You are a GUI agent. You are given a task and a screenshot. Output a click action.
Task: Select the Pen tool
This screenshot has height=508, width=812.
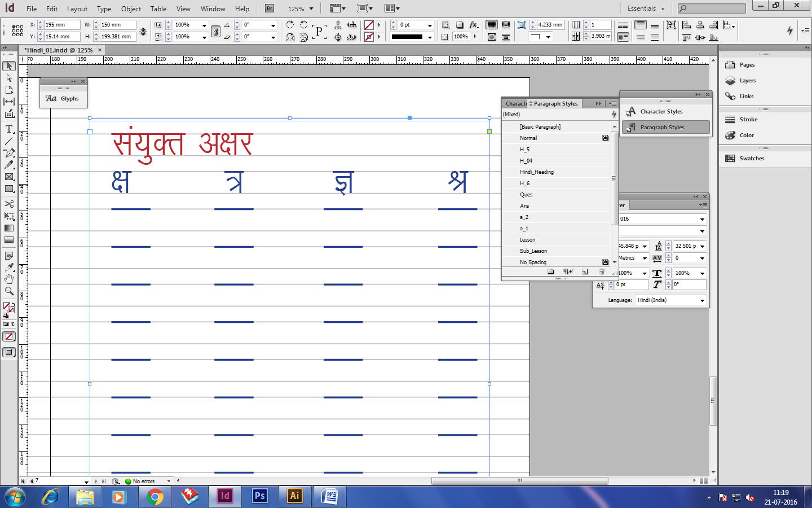point(9,153)
